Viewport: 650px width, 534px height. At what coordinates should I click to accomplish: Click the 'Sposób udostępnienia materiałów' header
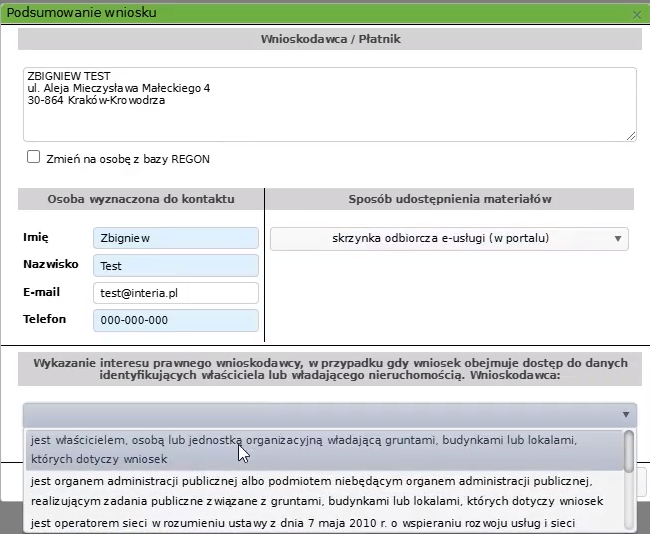click(450, 199)
